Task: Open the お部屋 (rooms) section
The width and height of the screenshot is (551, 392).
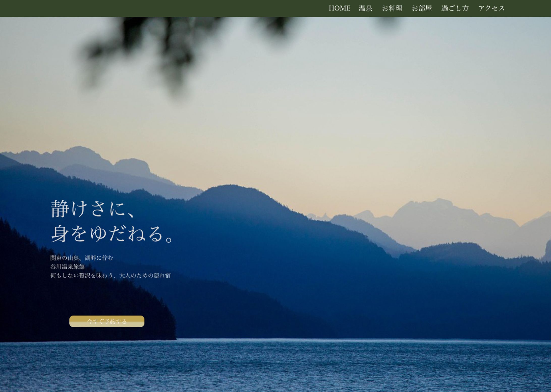Action: pos(422,8)
